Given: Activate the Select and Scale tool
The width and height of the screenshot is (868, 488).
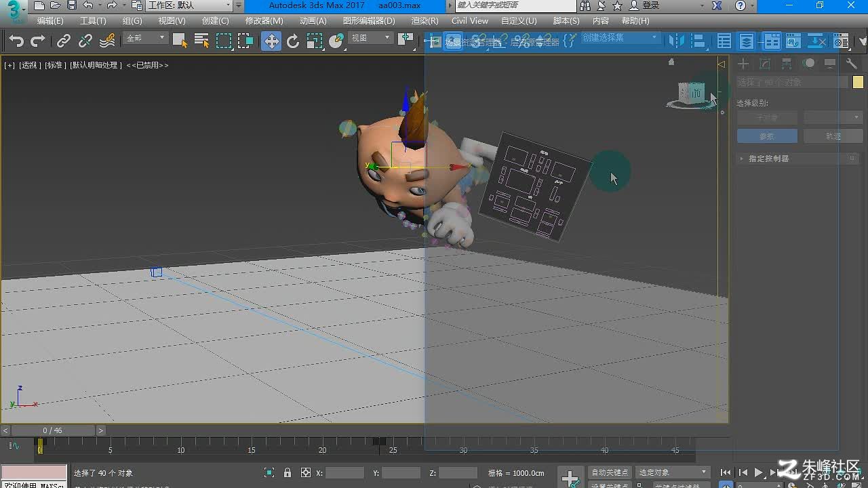Looking at the screenshot, I should point(315,41).
